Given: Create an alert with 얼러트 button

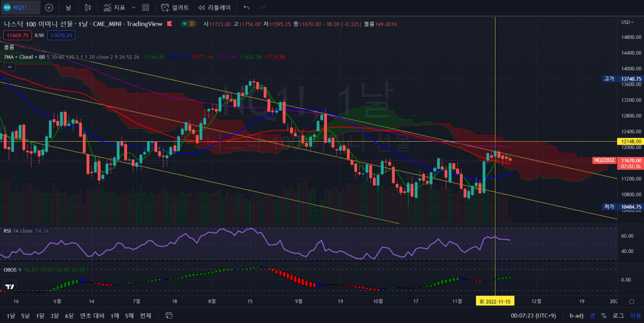Looking at the screenshot, I should click(x=175, y=8).
